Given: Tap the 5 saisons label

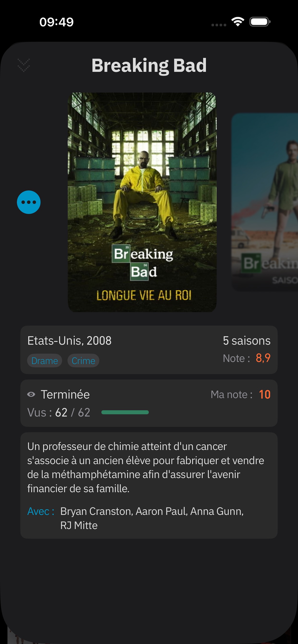Looking at the screenshot, I should coord(247,340).
